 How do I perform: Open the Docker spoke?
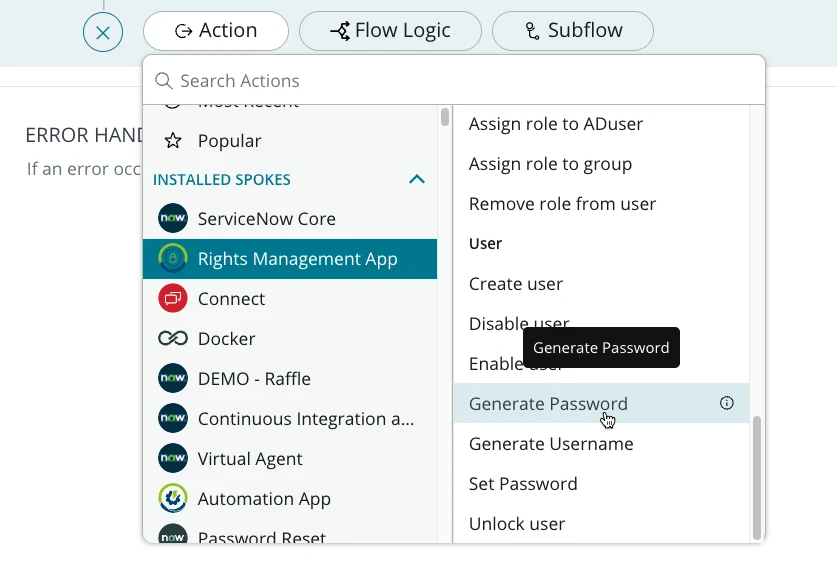[x=290, y=339]
